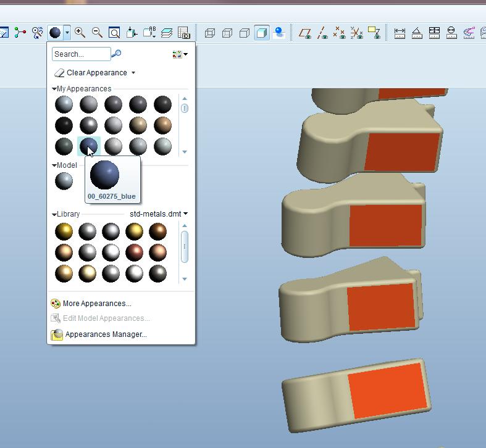Click My Appearances scroll down arrow
The image size is (486, 448).
pyautogui.click(x=185, y=152)
